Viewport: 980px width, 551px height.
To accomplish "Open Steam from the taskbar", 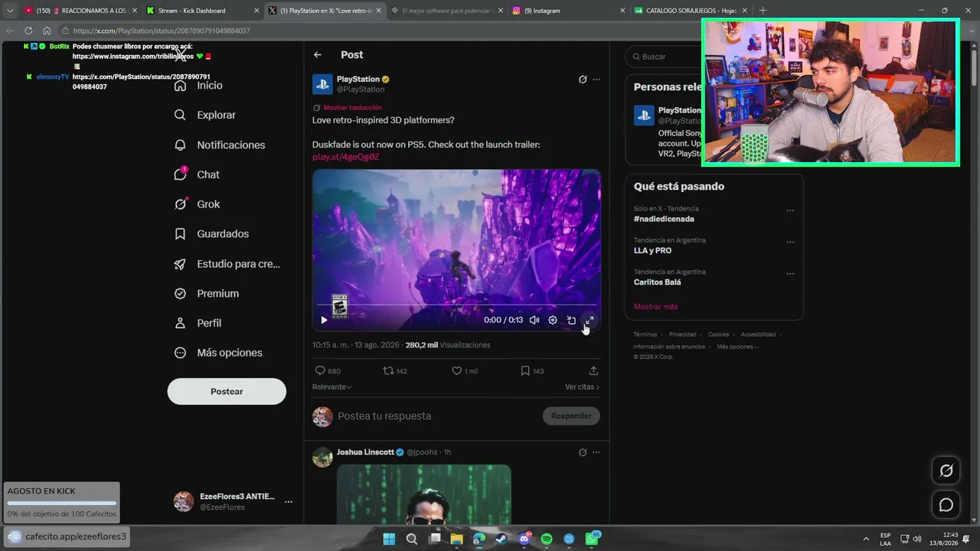I will coord(501,539).
